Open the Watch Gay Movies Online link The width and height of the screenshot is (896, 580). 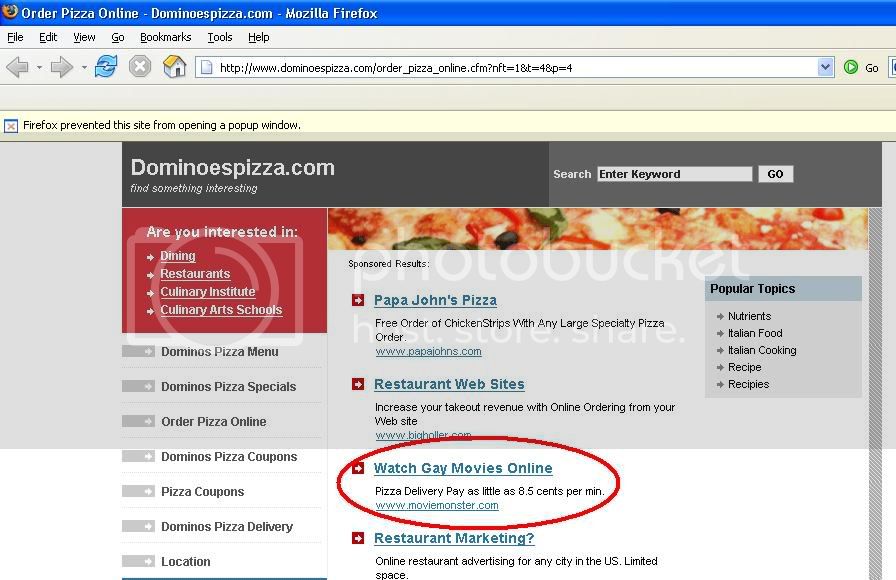click(463, 468)
